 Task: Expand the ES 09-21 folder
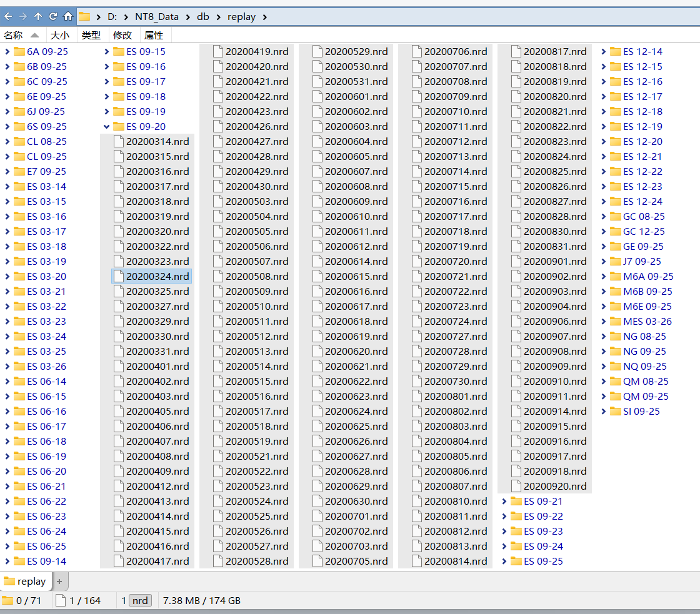pyautogui.click(x=504, y=502)
